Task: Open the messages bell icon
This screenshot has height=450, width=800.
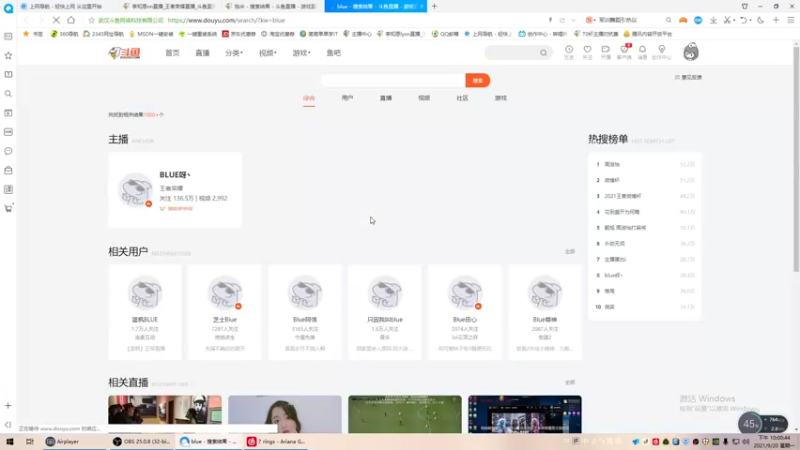Action: coord(642,52)
